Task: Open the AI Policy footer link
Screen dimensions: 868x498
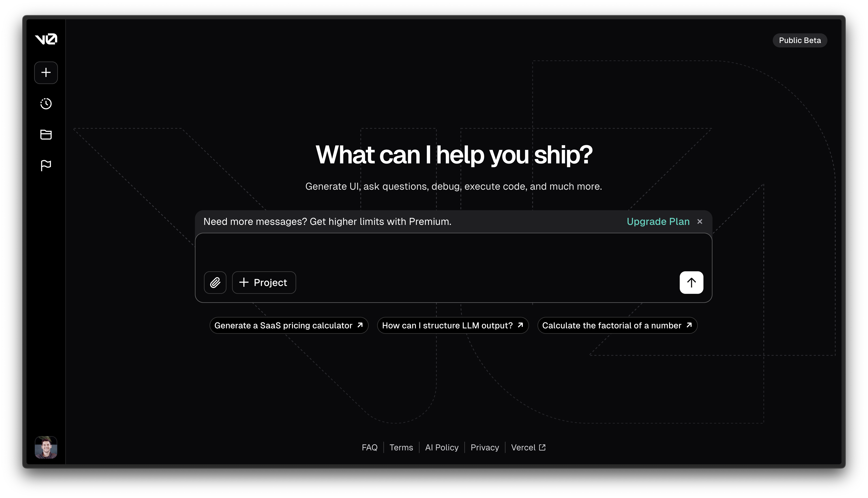Action: [x=442, y=447]
